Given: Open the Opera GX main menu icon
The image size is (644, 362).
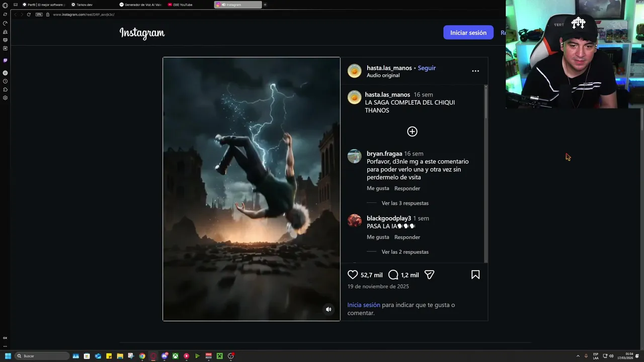Looking at the screenshot, I should [x=5, y=5].
